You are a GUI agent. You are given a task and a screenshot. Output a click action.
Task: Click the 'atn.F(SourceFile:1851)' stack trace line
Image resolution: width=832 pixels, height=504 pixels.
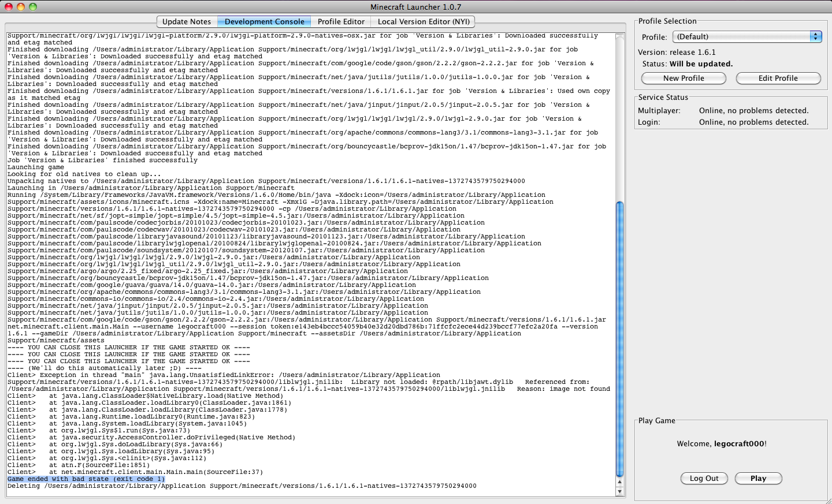[x=79, y=465]
